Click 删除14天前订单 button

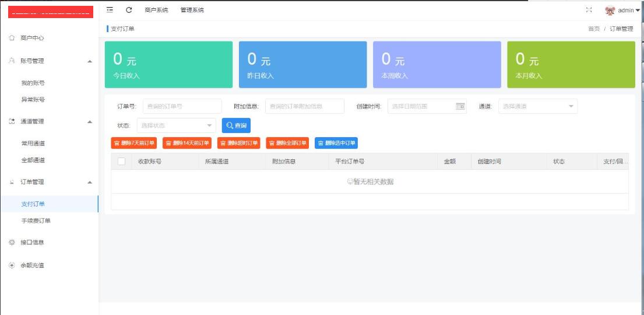(x=187, y=143)
